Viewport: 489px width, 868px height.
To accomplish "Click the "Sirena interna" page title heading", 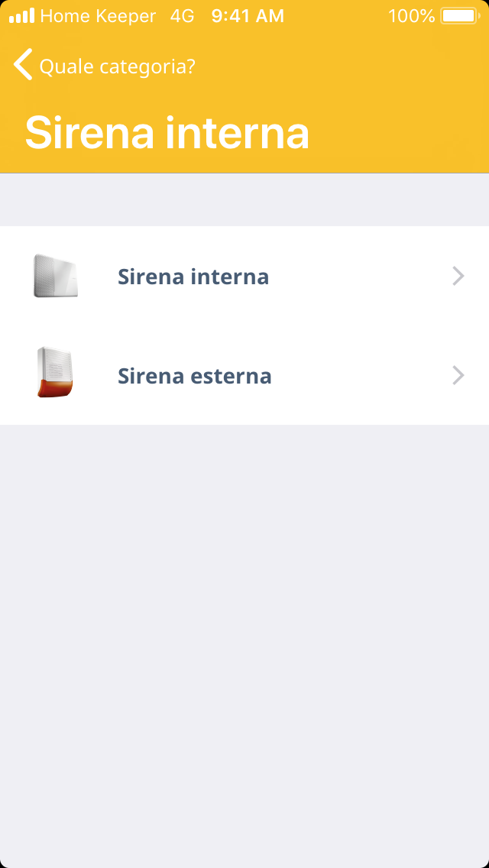I will coord(167,133).
